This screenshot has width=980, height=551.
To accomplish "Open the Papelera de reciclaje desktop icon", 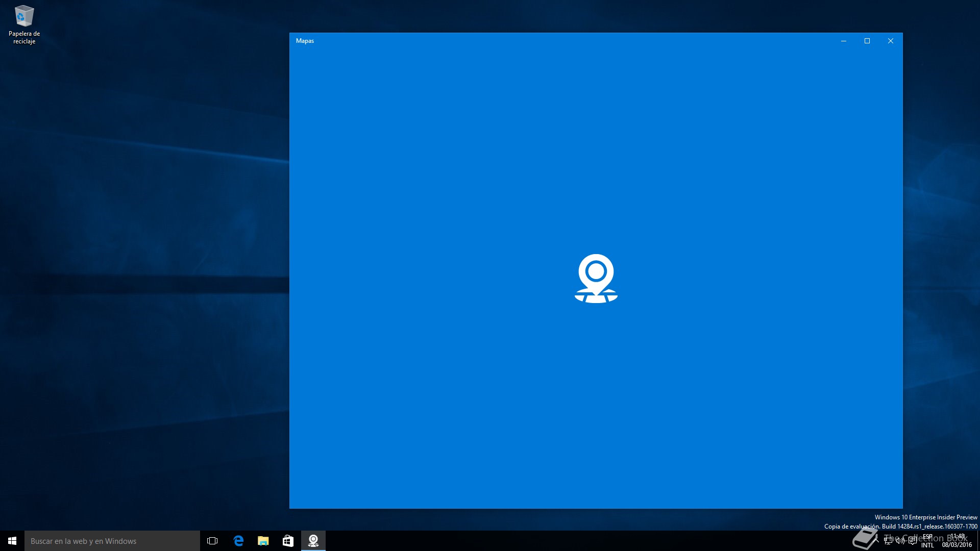I will coord(24,24).
